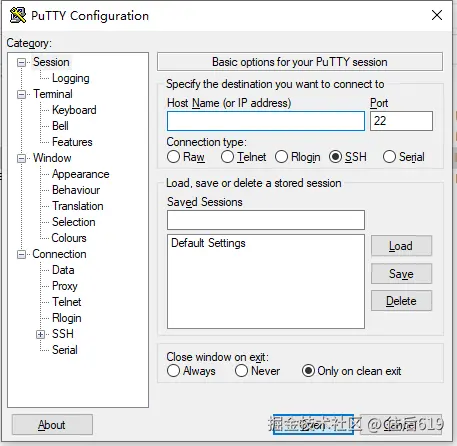Set close window on exit to Always

pyautogui.click(x=173, y=371)
